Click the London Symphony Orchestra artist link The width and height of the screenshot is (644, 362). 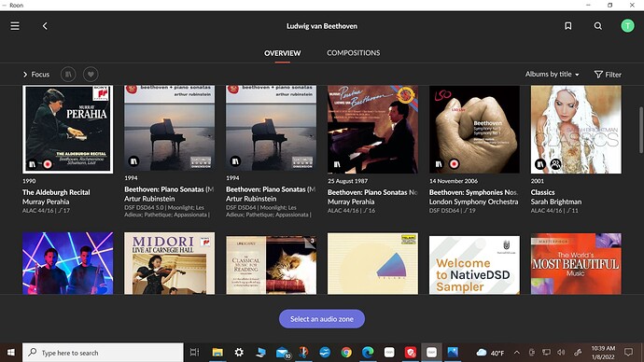473,202
